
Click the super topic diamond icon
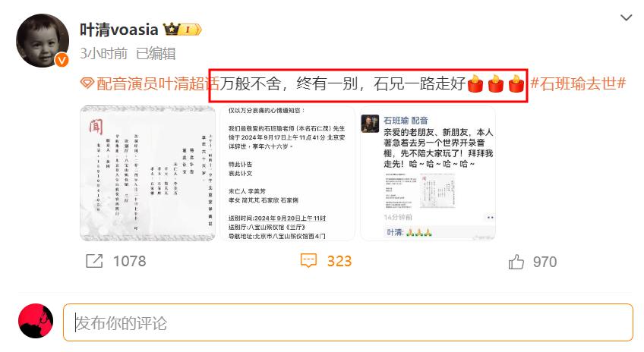click(87, 83)
